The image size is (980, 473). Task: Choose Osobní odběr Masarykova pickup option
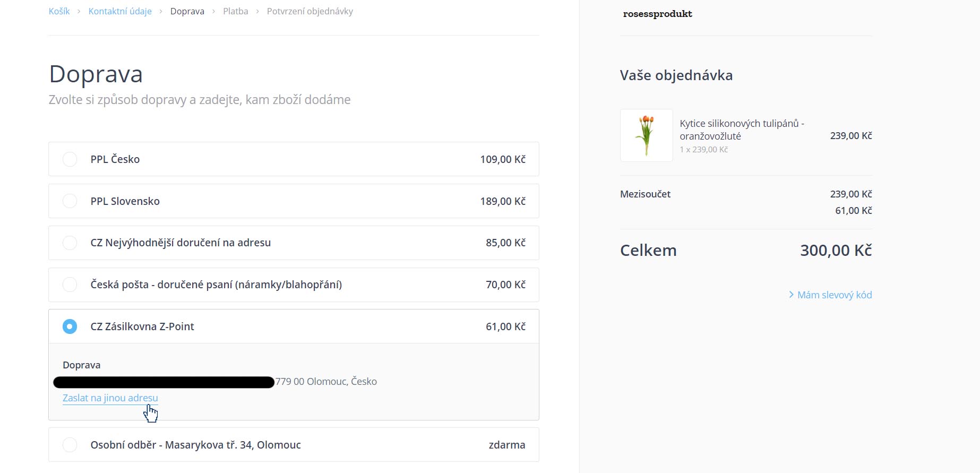(70, 445)
